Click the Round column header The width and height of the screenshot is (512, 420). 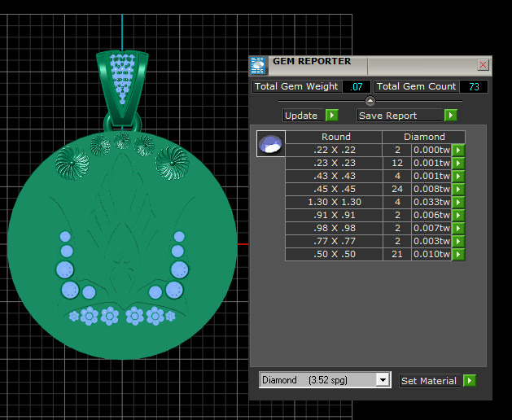point(335,137)
